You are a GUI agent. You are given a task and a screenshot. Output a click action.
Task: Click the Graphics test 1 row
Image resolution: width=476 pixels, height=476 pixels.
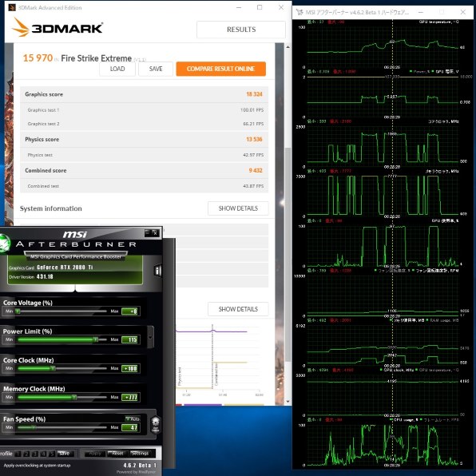pos(145,110)
